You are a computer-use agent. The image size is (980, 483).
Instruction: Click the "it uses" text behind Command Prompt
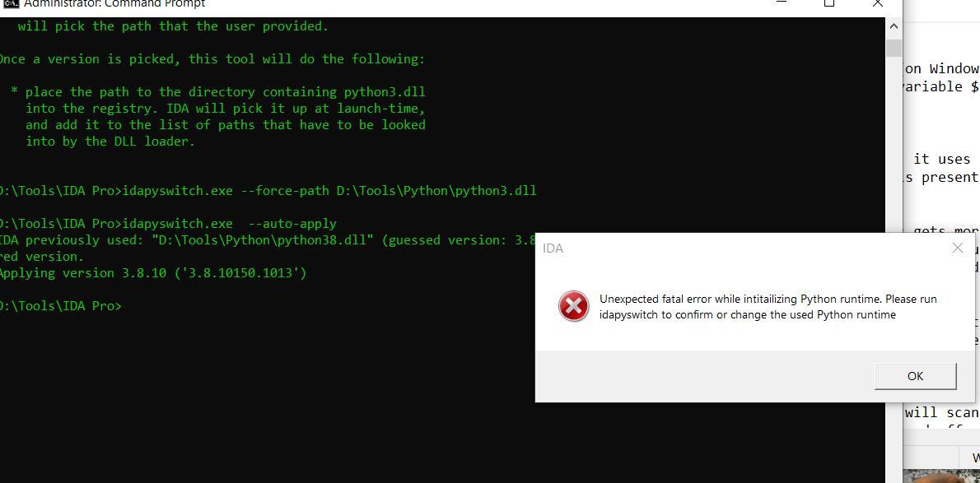[x=941, y=160]
